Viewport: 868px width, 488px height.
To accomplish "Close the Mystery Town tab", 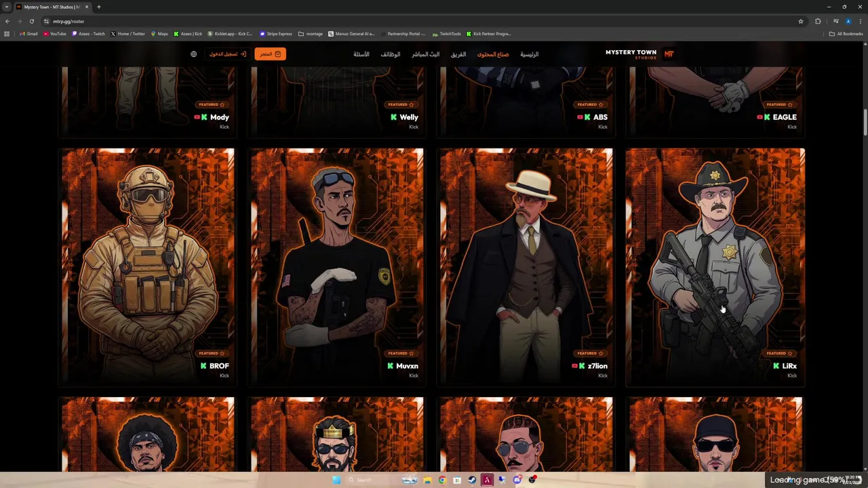I will tap(87, 7).
